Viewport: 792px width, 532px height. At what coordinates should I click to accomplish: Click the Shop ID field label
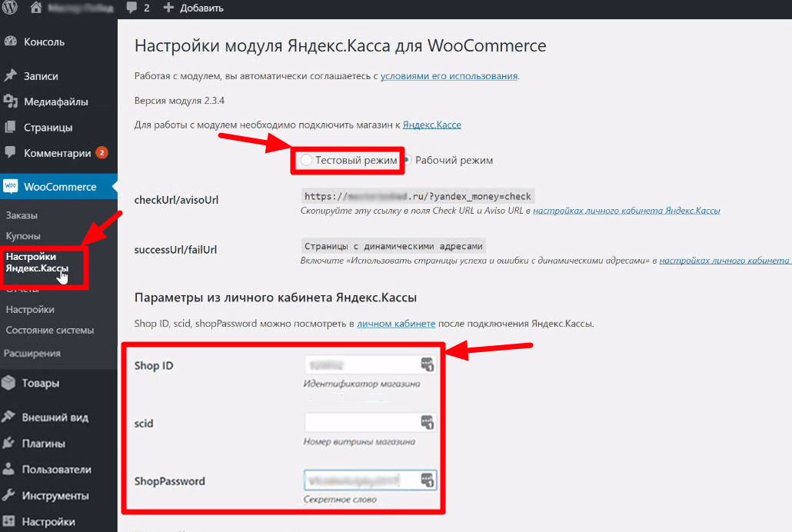(154, 365)
